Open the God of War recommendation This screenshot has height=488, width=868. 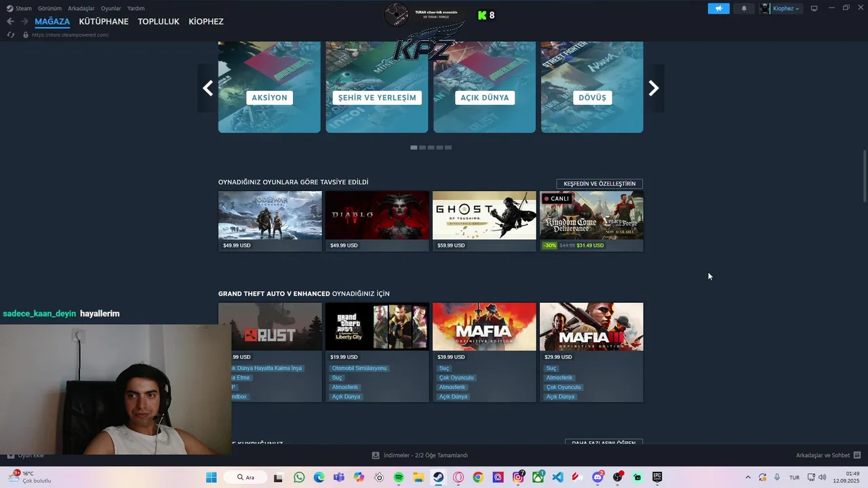coord(270,221)
